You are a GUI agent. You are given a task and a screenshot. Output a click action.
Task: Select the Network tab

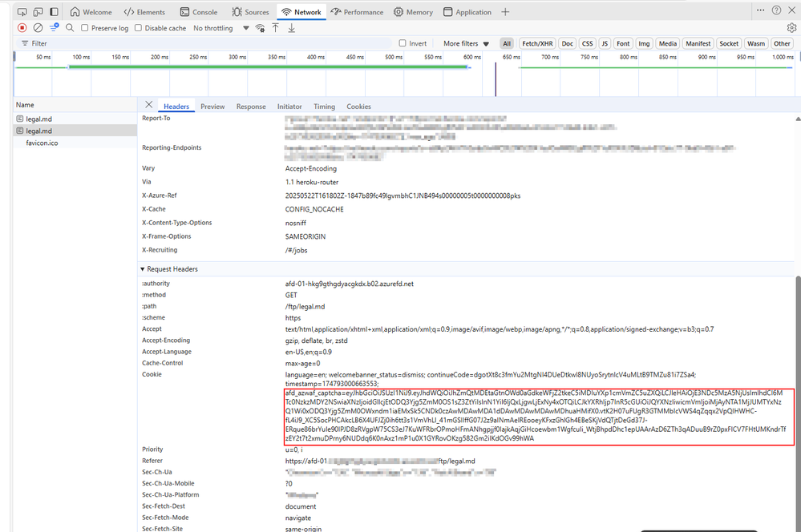(301, 12)
